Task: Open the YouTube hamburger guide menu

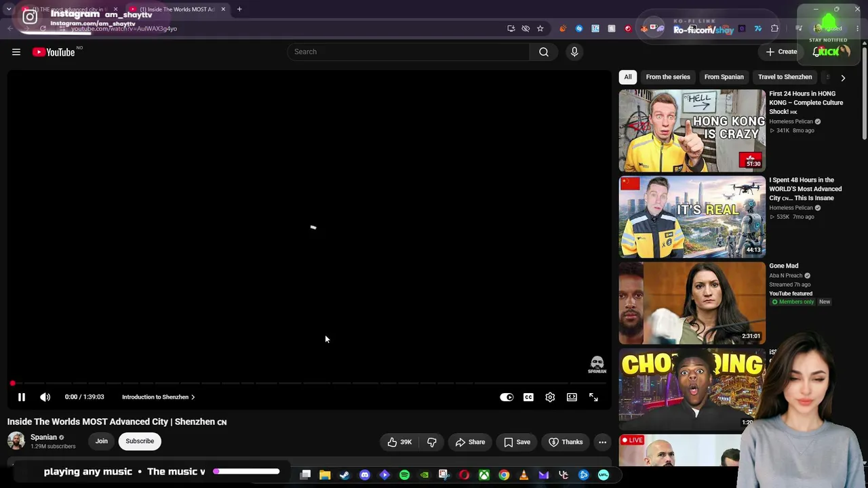Action: tap(16, 52)
